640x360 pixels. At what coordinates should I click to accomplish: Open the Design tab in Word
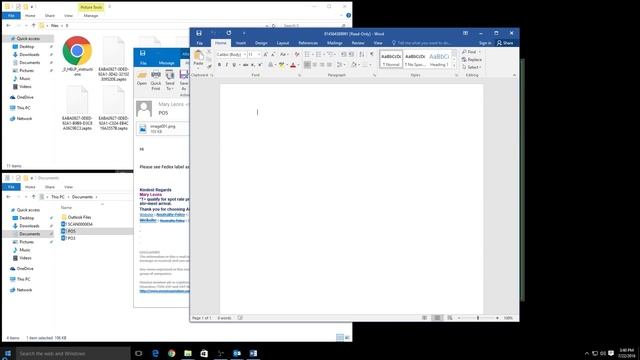pos(261,43)
